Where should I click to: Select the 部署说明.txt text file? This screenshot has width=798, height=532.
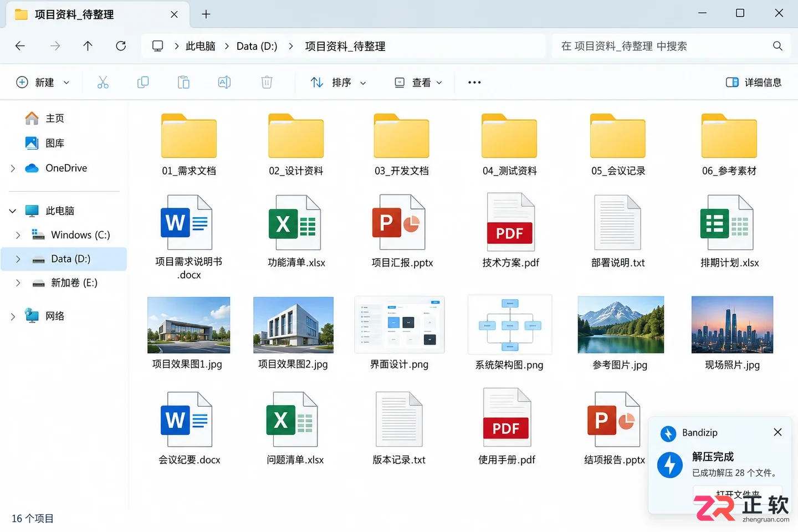point(618,232)
